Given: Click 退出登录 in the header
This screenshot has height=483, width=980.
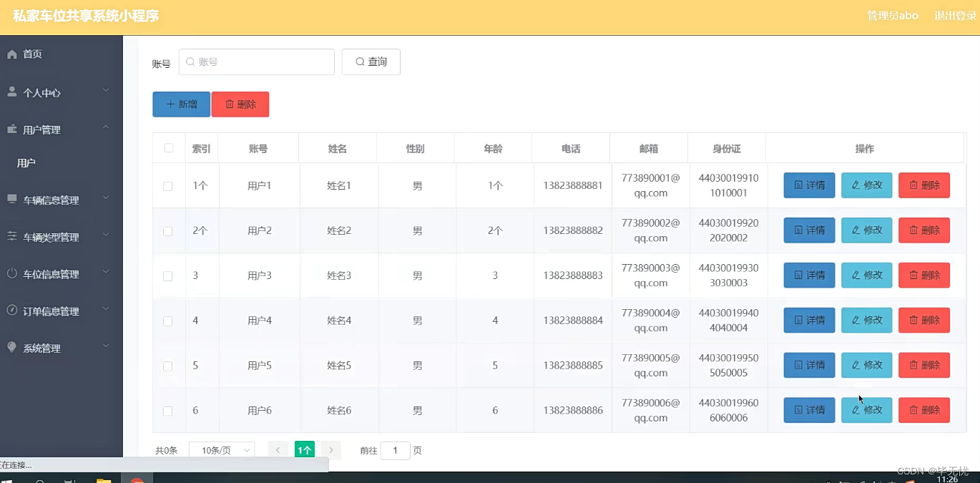Looking at the screenshot, I should (x=956, y=16).
